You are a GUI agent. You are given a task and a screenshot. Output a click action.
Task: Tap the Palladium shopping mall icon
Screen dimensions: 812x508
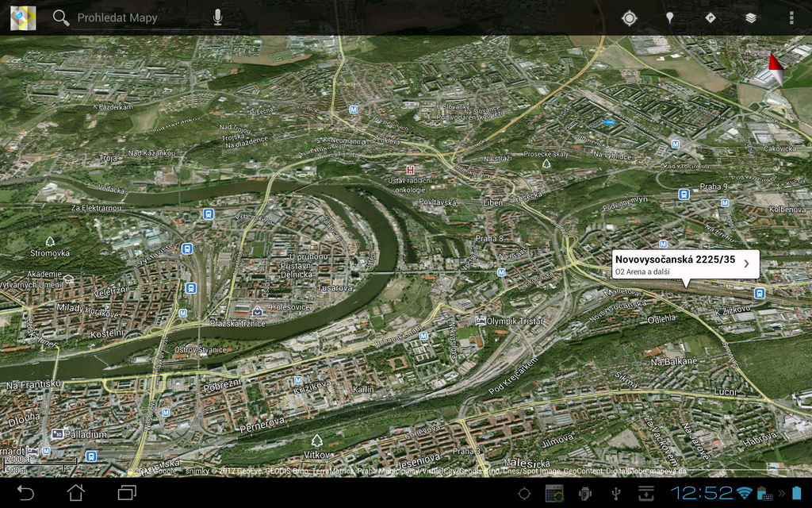(x=57, y=434)
